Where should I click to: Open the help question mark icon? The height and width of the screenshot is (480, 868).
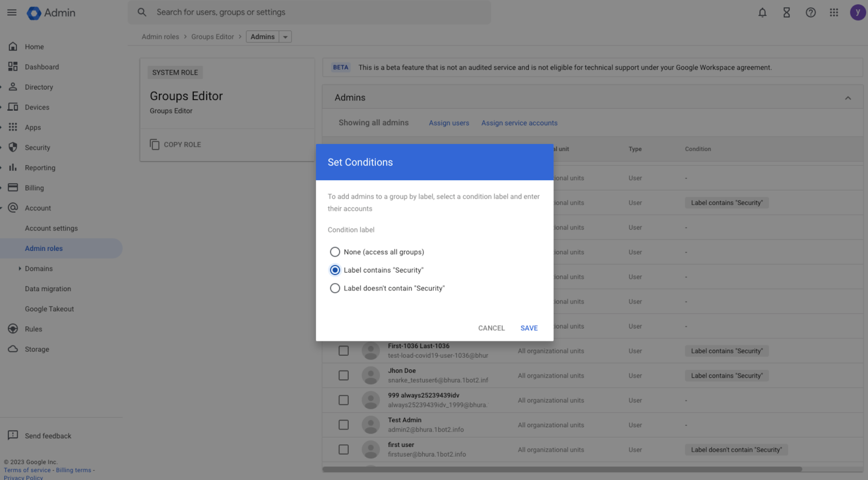point(810,12)
